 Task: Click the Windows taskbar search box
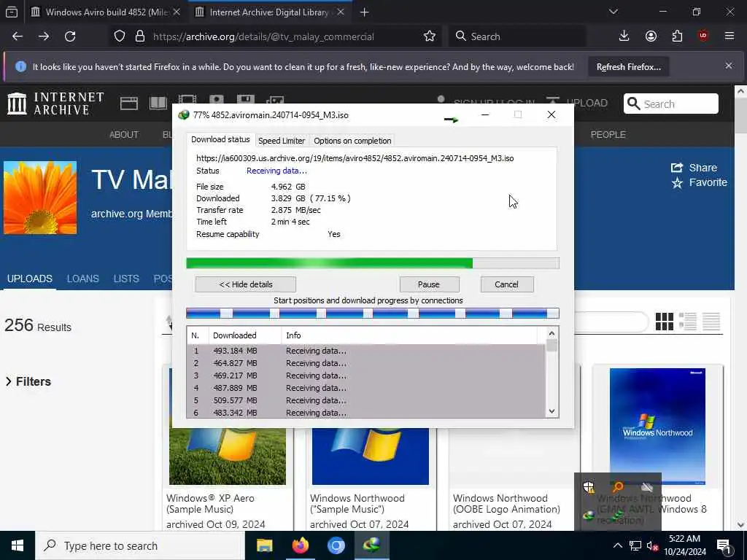point(139,545)
